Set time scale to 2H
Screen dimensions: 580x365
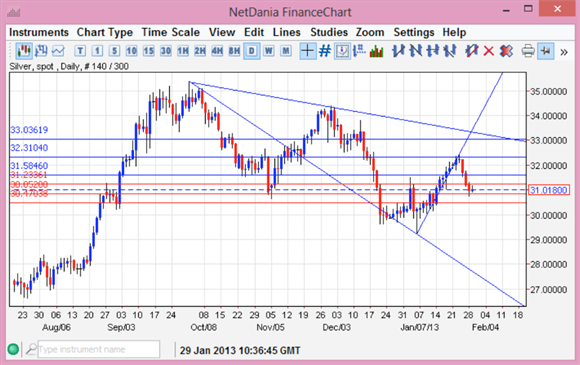coord(200,51)
